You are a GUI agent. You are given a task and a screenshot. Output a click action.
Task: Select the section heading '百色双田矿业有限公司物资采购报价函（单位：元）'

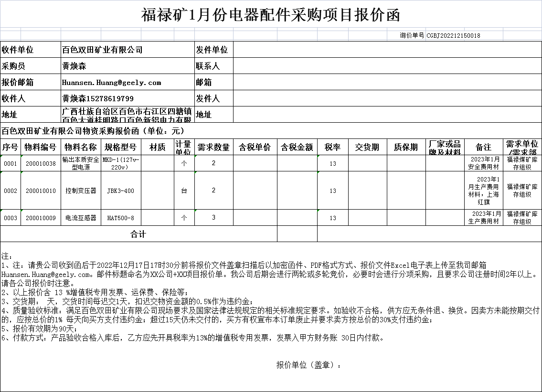(93, 131)
